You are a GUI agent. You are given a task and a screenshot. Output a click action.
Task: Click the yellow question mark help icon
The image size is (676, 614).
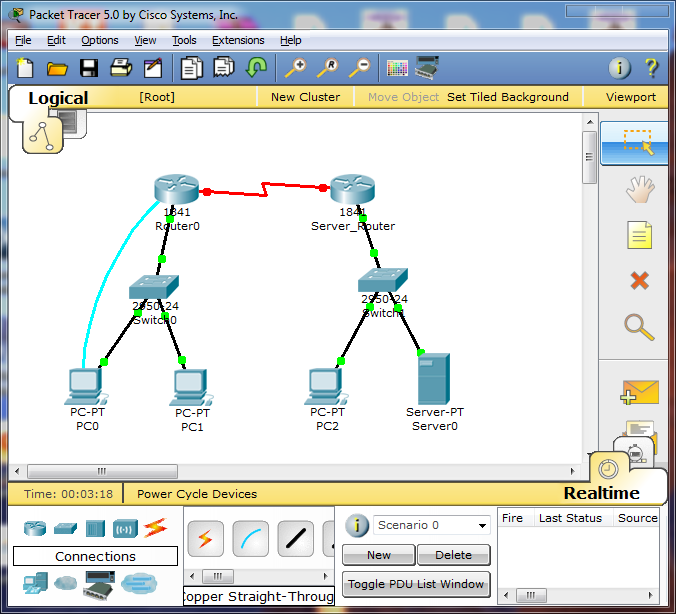651,68
